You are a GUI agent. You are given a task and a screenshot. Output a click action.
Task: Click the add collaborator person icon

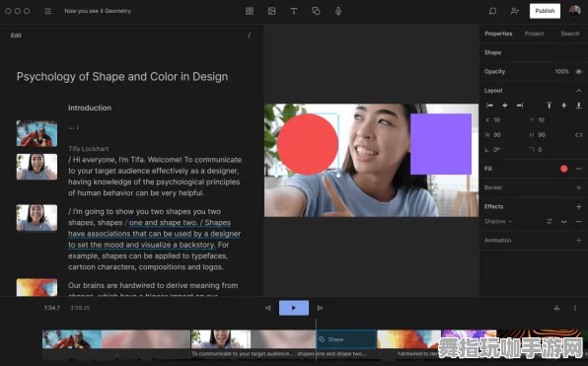[x=515, y=11]
